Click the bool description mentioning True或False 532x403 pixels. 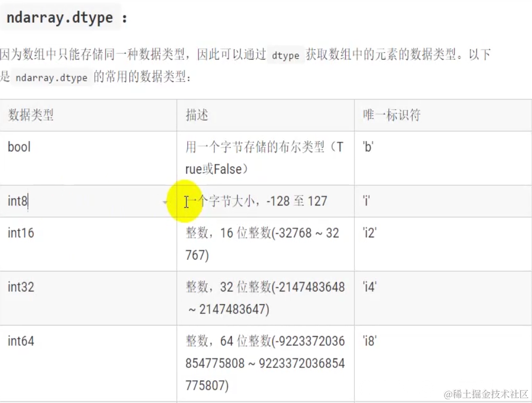(x=265, y=158)
